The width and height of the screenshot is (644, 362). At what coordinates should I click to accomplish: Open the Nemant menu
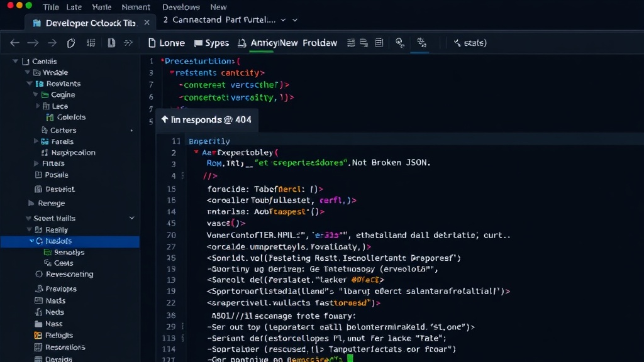click(x=136, y=7)
